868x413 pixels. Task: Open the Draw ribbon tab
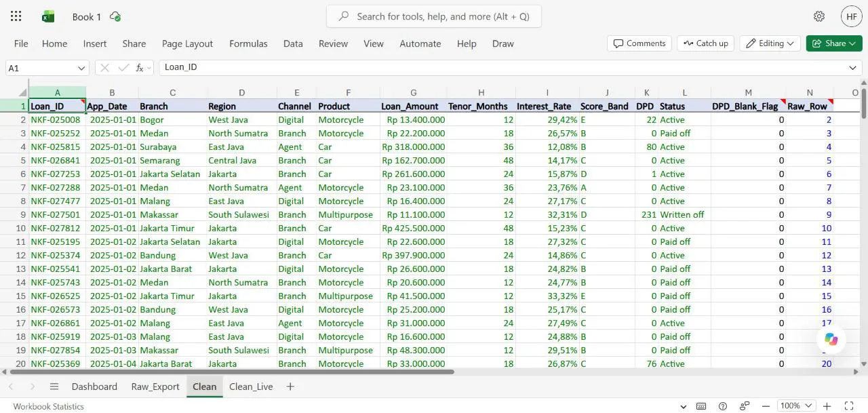(503, 43)
